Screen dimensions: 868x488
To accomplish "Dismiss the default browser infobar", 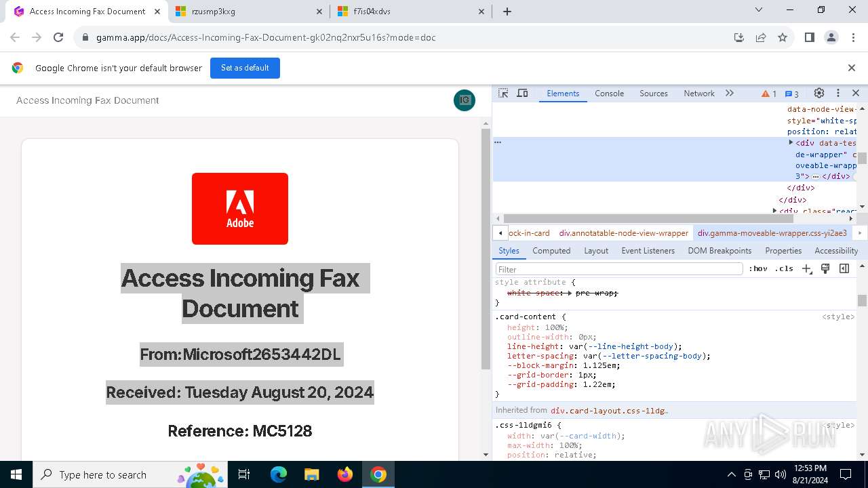I will (852, 68).
